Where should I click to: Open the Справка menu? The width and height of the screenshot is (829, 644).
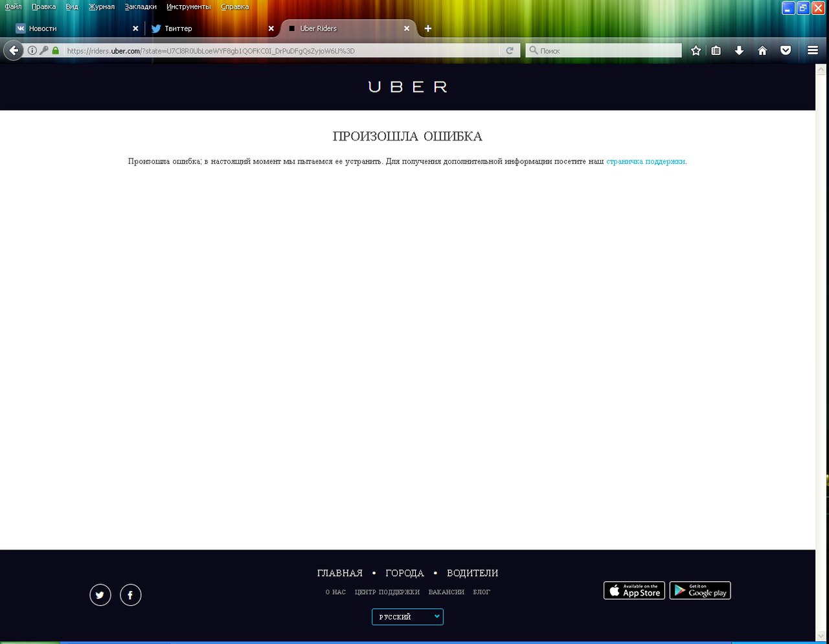234,6
